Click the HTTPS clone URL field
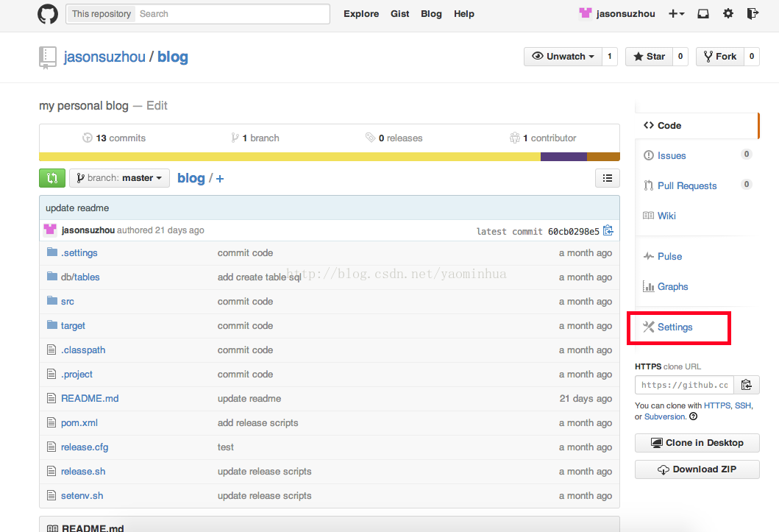 [x=684, y=385]
